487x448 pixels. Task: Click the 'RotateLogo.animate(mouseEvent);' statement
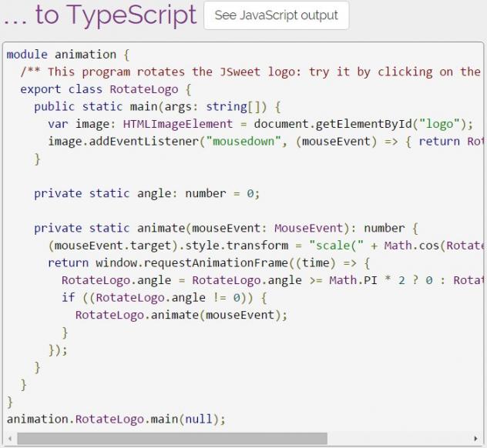coord(180,315)
